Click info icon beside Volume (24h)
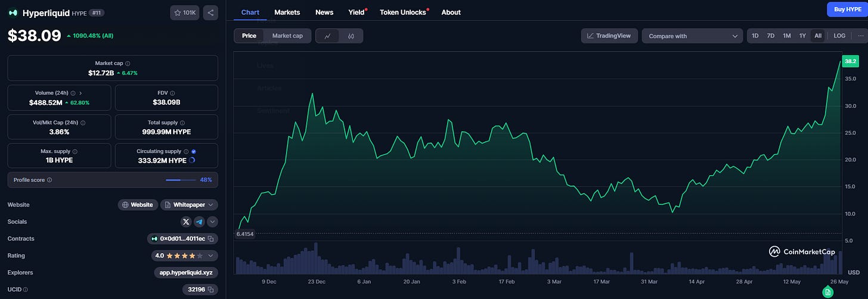 click(73, 93)
